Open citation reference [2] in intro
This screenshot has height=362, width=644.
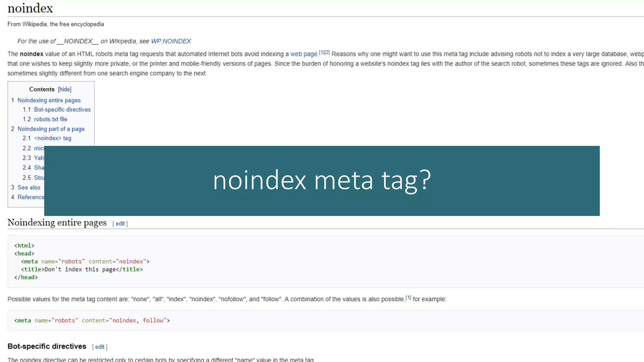(x=327, y=52)
